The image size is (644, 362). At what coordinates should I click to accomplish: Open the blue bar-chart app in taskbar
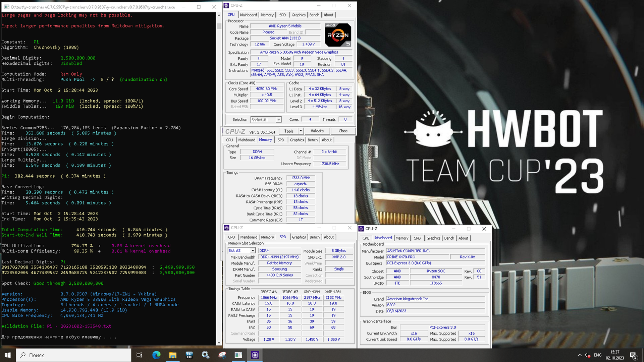click(189, 355)
